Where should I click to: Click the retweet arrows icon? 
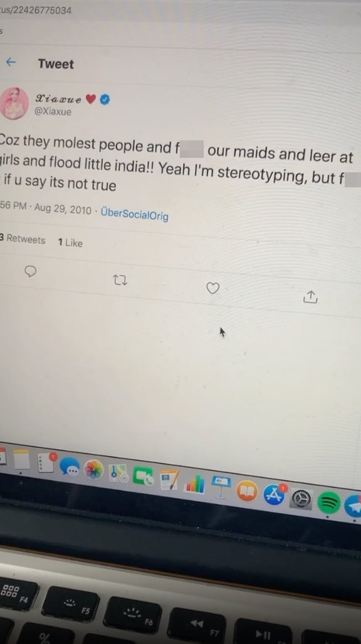tap(120, 281)
